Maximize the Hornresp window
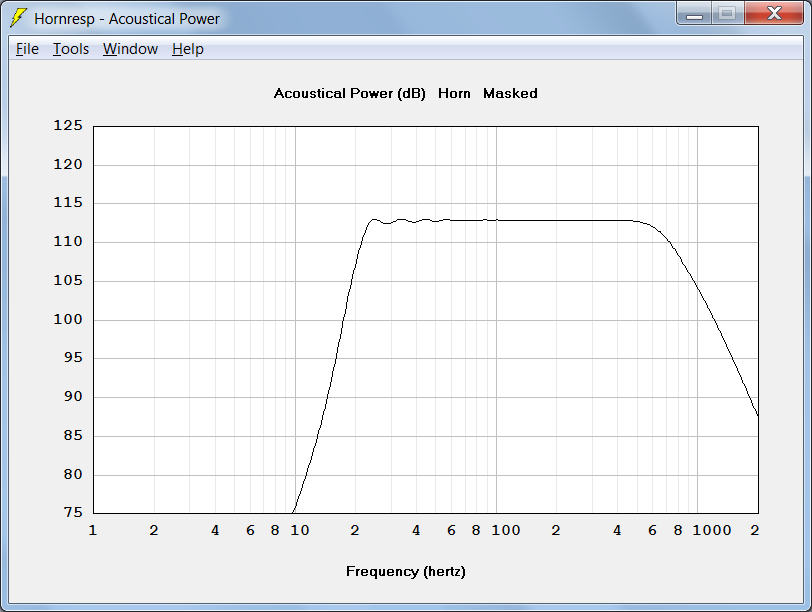This screenshot has height=612, width=812. pos(727,14)
